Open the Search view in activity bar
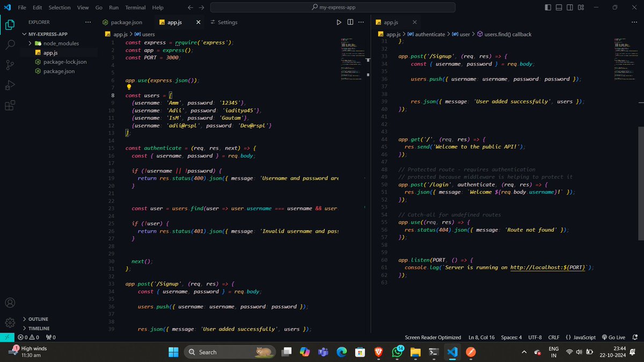 (x=10, y=45)
